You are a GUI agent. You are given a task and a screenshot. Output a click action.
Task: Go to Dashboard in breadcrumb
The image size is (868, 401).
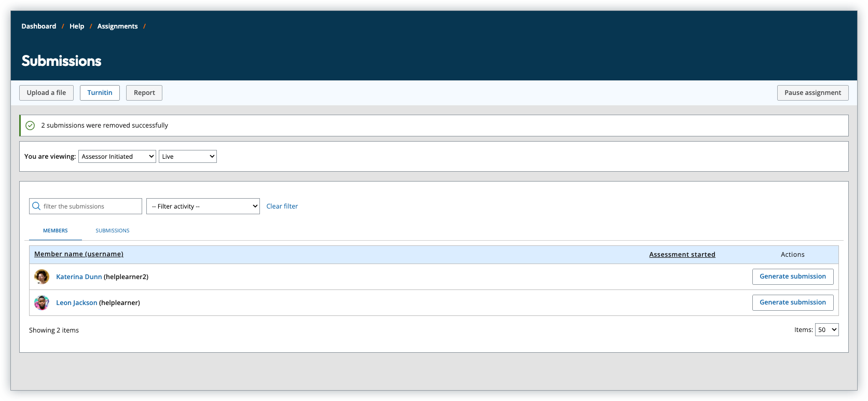(39, 26)
